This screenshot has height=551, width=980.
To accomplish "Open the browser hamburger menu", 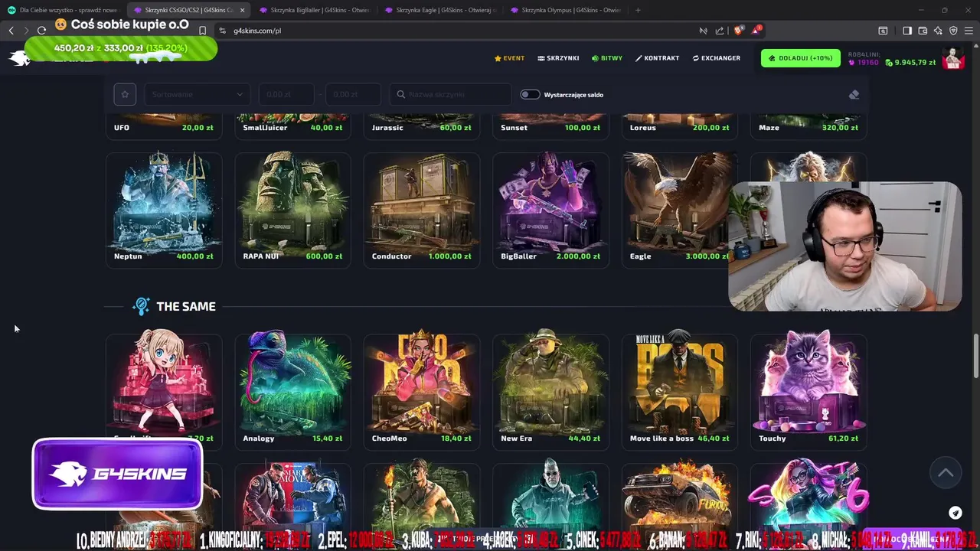I will pos(969,31).
